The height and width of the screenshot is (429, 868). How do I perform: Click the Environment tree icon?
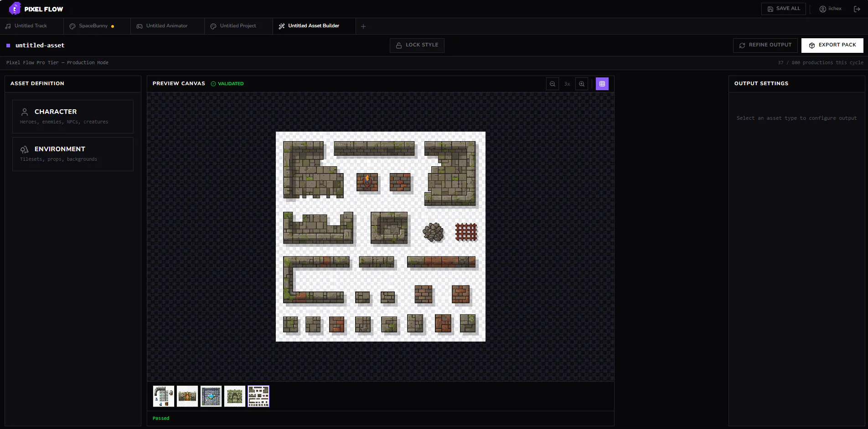pos(25,149)
